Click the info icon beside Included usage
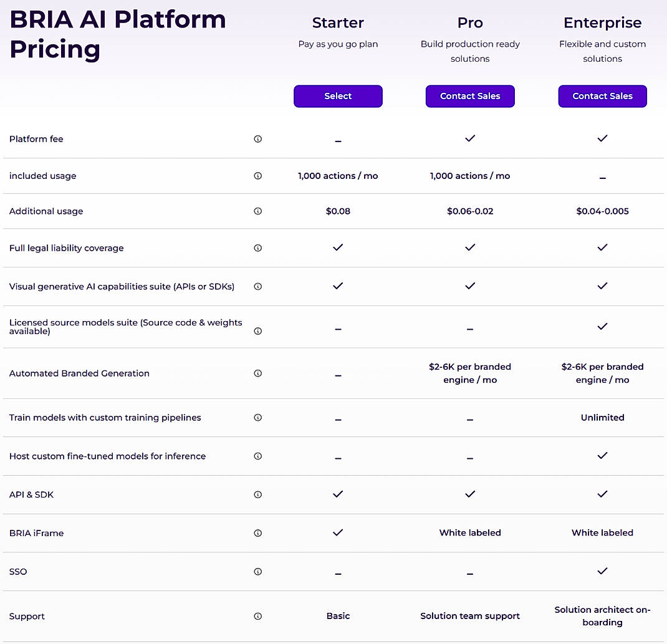 257,176
